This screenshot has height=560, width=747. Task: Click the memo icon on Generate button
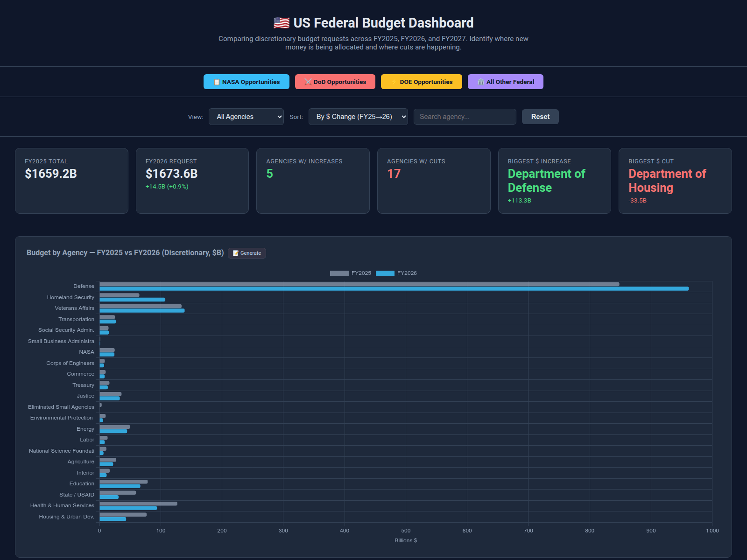coord(236,253)
